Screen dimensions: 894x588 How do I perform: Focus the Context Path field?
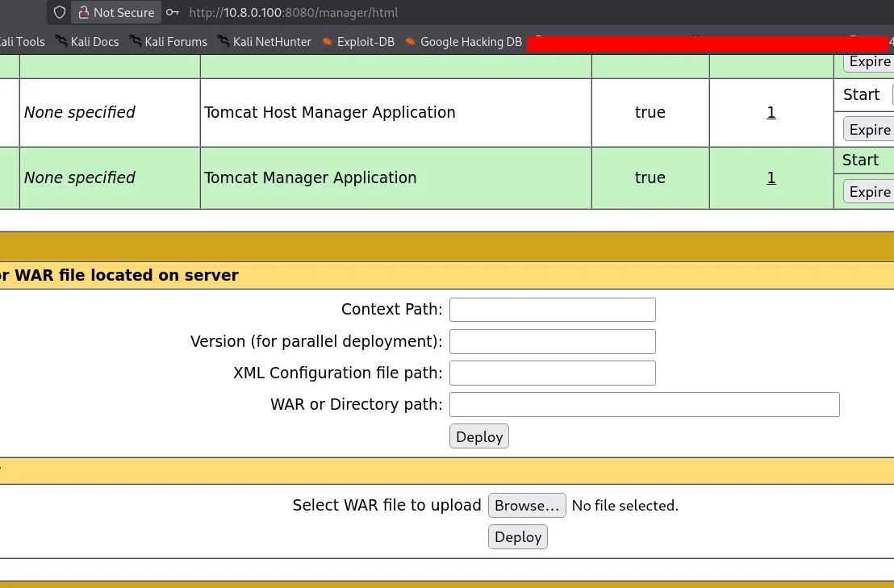[x=553, y=310]
